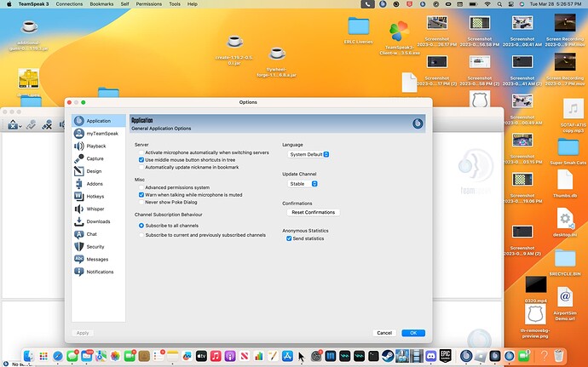Open the Notifications options page
Screen dimensions: 588x367
(98, 272)
